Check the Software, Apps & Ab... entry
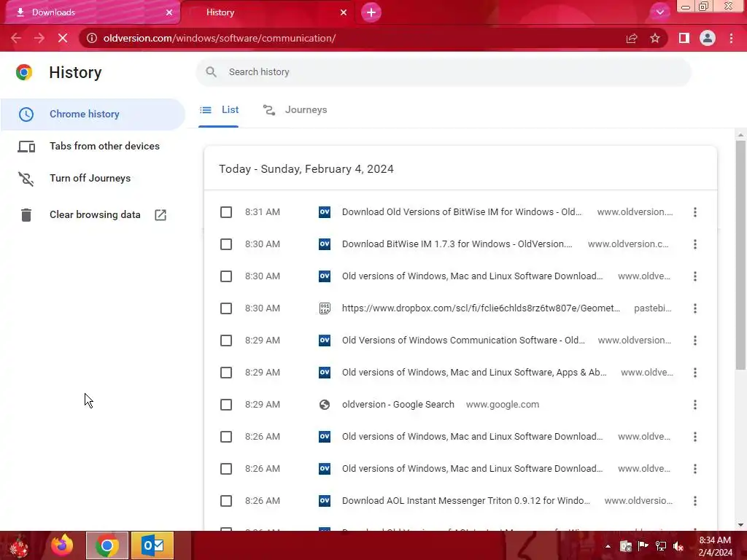This screenshot has width=747, height=560. coord(226,373)
